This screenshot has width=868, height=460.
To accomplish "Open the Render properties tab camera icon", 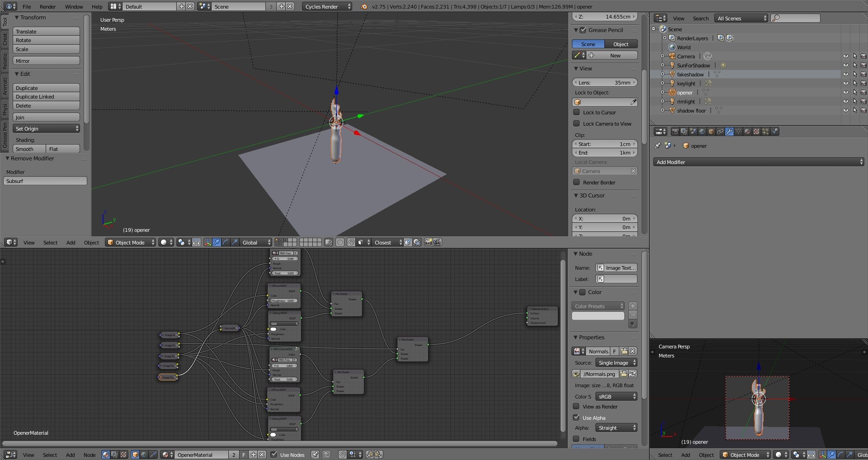I will pyautogui.click(x=675, y=131).
